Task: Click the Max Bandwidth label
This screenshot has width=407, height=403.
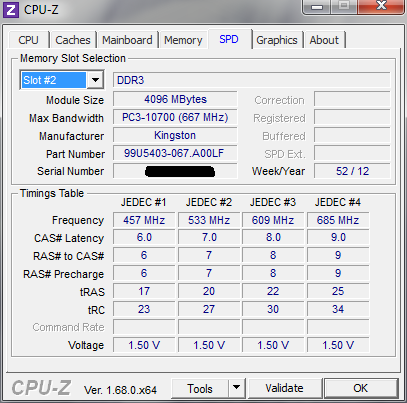Action: [66, 118]
